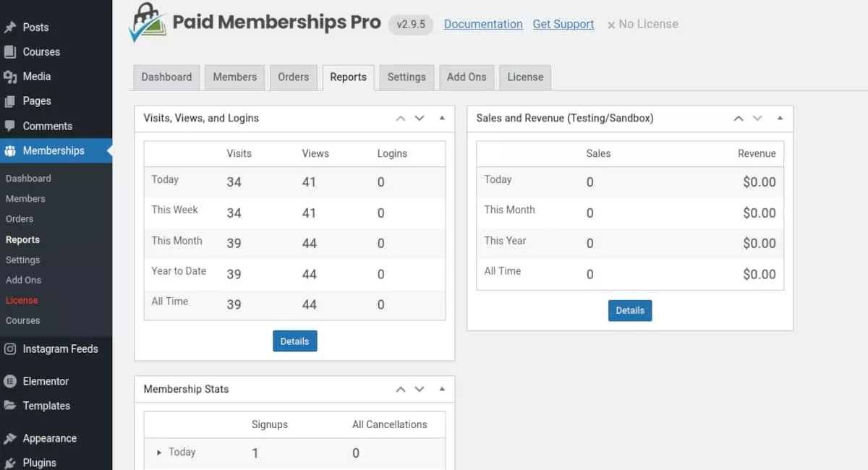Move the Sales and Revenue box down

coord(757,119)
